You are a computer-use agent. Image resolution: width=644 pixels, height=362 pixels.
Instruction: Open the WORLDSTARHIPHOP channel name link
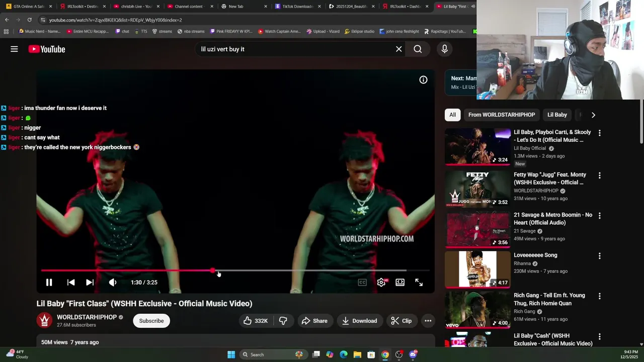pyautogui.click(x=87, y=317)
